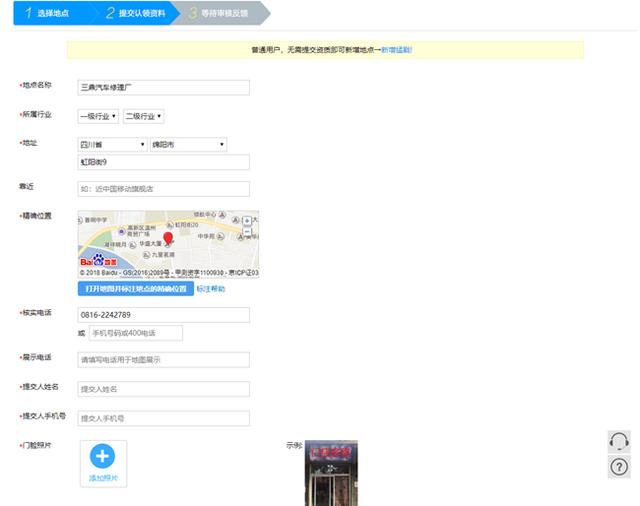The height and width of the screenshot is (506, 640).
Task: Follow the blue link in yellow notice
Action: pos(396,50)
